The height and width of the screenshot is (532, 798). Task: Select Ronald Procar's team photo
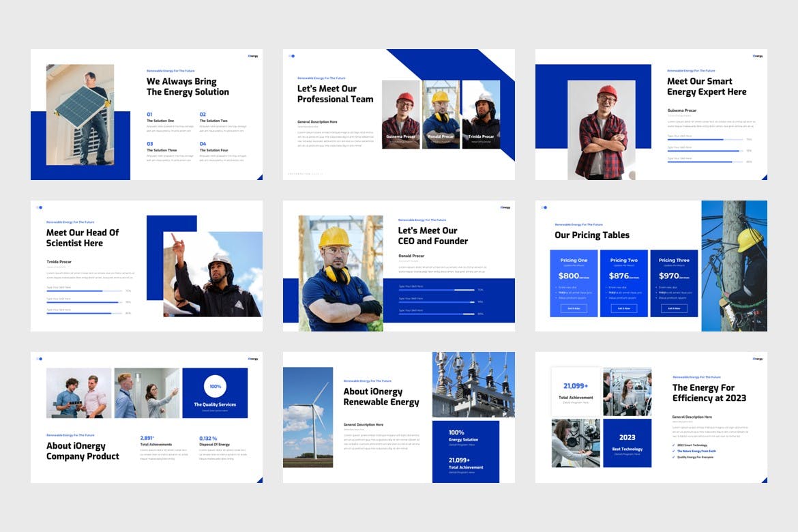[441, 115]
